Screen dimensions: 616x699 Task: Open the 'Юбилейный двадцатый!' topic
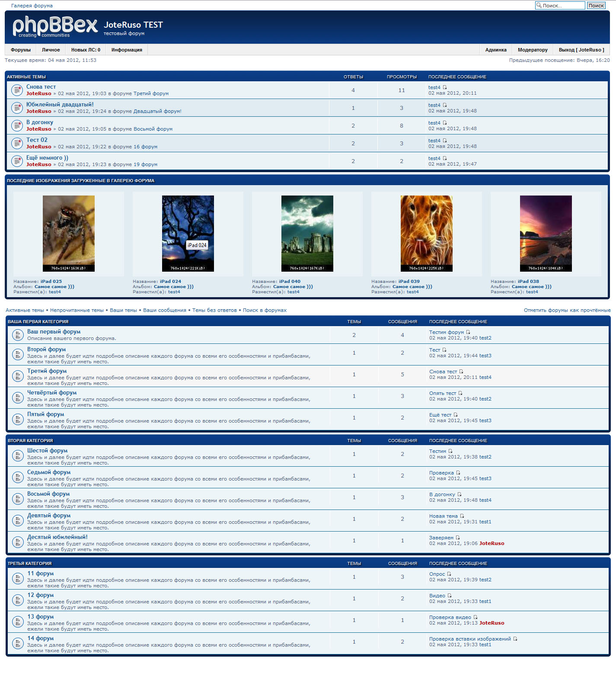(60, 105)
